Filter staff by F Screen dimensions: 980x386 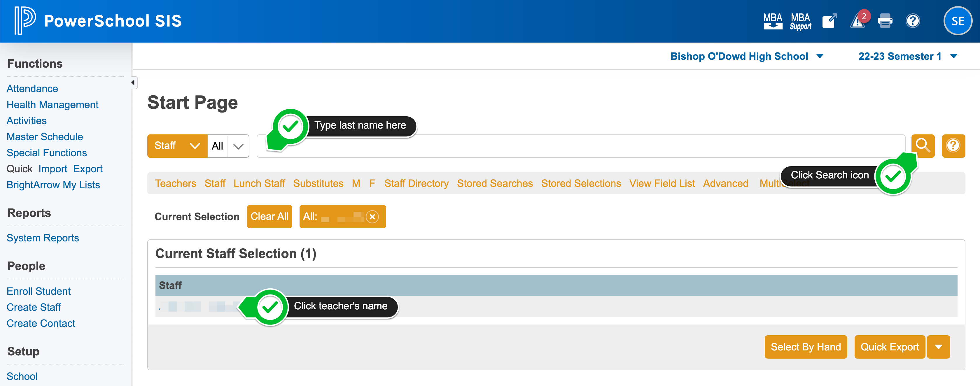(372, 183)
